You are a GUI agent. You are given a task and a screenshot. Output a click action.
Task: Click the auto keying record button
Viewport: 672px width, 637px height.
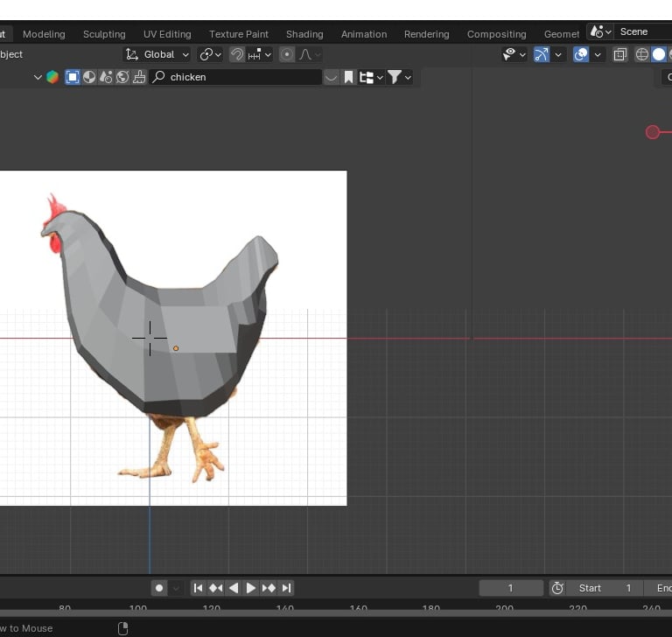pyautogui.click(x=159, y=588)
